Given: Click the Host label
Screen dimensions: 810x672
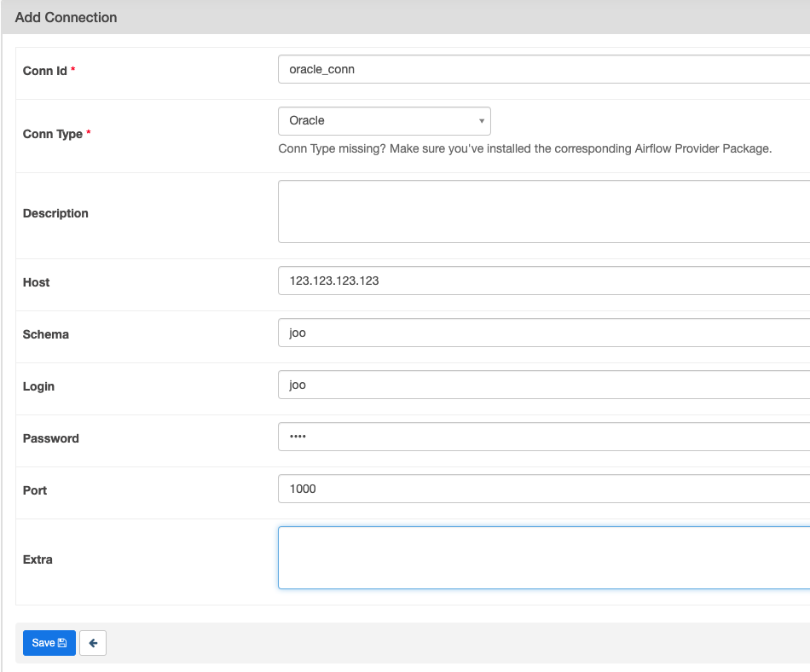Looking at the screenshot, I should [36, 282].
